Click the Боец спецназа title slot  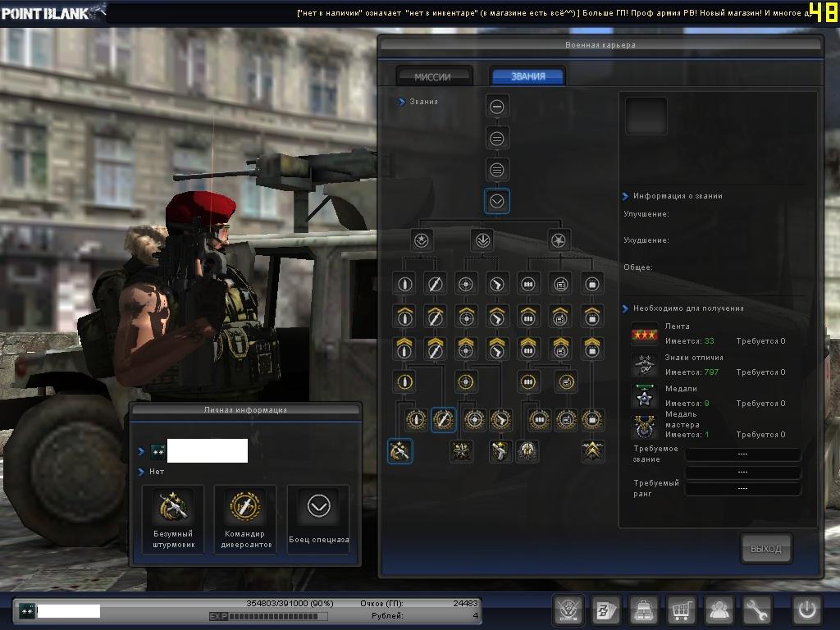tap(318, 518)
